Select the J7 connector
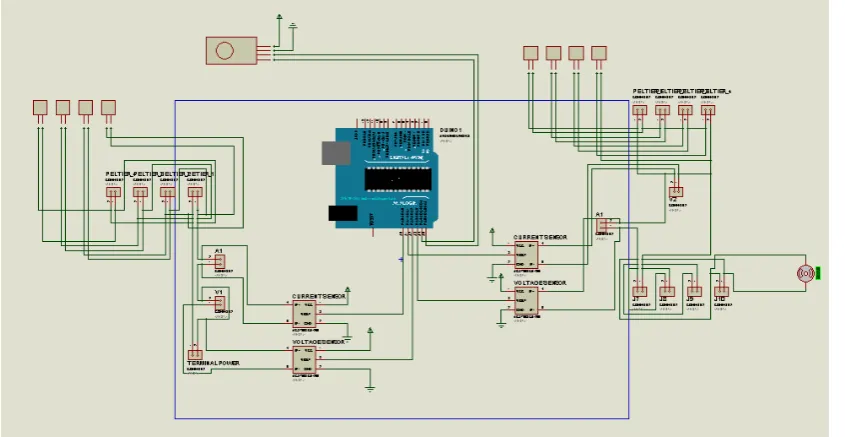The width and height of the screenshot is (845, 437). 640,292
